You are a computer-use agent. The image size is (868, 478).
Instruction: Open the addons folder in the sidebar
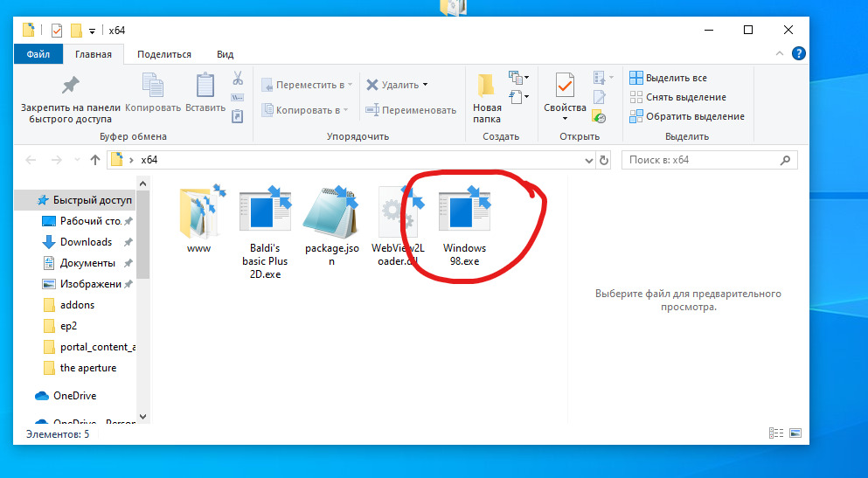[69, 305]
